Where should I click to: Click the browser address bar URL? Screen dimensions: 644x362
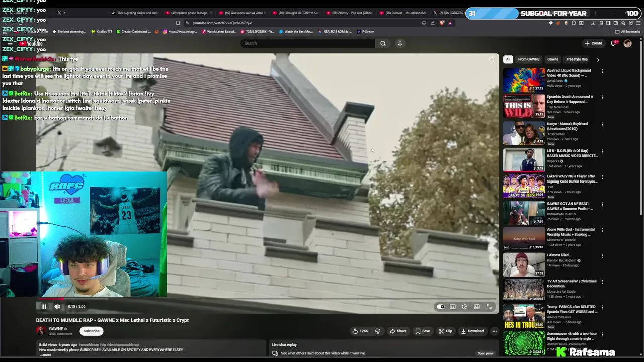click(222, 23)
